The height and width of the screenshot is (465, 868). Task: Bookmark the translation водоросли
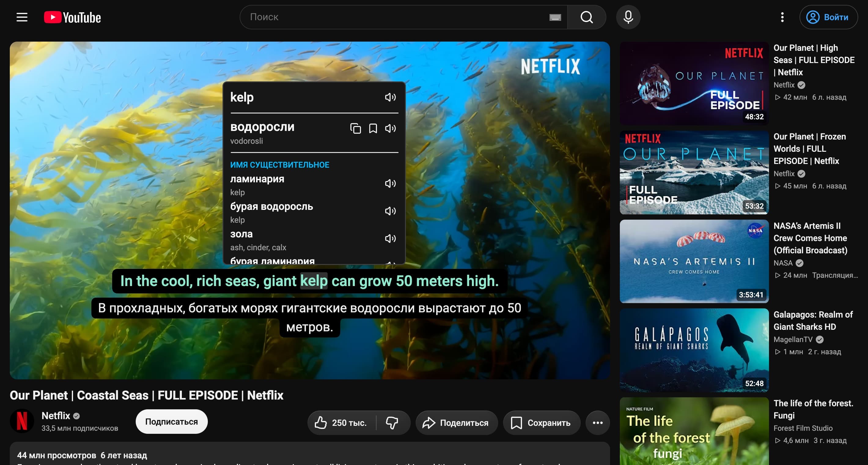tap(373, 128)
